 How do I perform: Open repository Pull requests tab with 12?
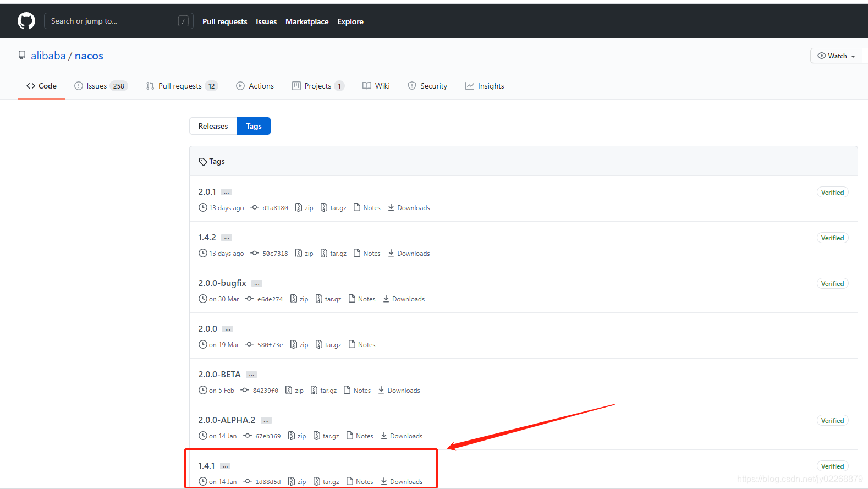tap(182, 86)
